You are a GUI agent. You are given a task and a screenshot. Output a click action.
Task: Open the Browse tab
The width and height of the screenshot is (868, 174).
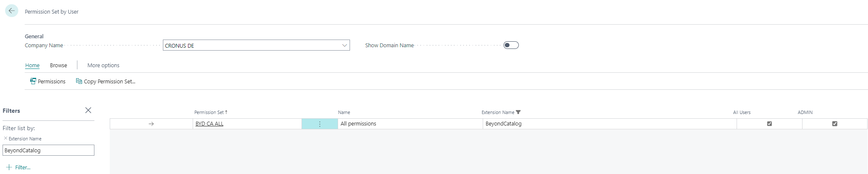pyautogui.click(x=58, y=65)
